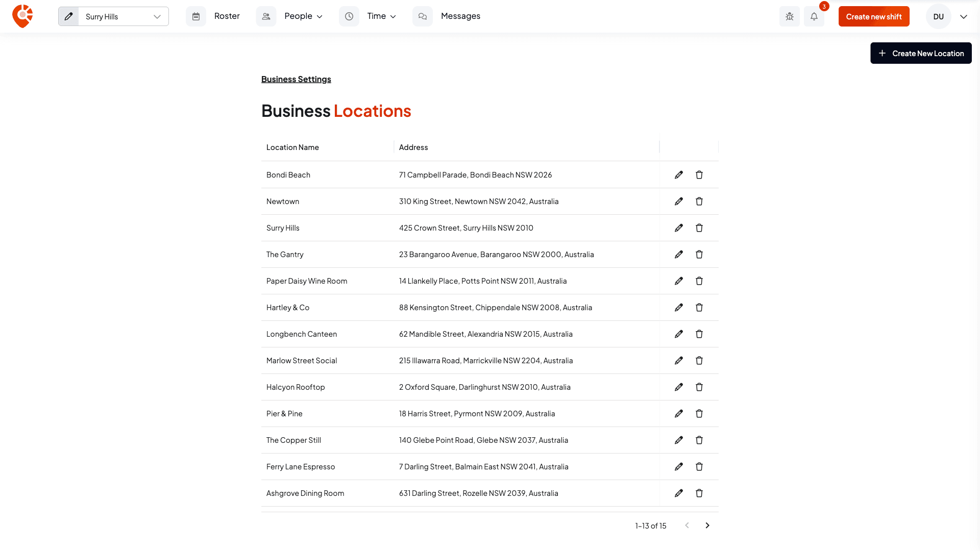
Task: Click the 1–13 of 15 pagination text
Action: point(651,526)
